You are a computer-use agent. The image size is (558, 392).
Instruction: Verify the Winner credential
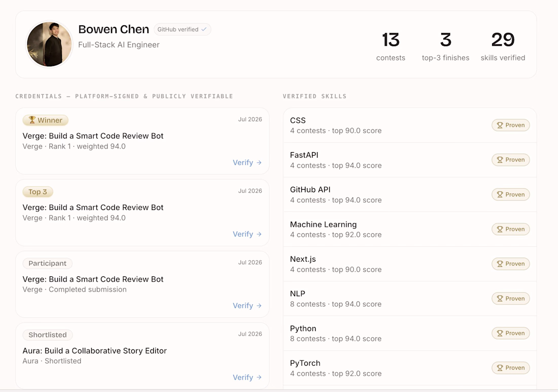248,163
